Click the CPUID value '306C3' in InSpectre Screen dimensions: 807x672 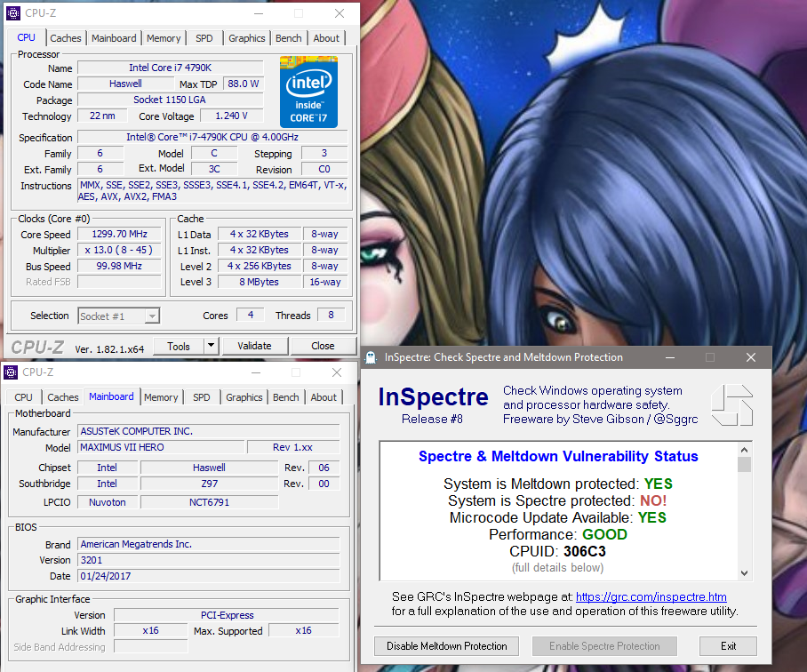click(x=585, y=552)
